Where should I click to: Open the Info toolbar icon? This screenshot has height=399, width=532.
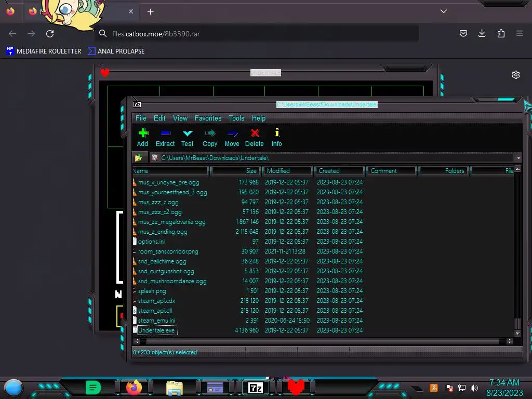click(277, 137)
